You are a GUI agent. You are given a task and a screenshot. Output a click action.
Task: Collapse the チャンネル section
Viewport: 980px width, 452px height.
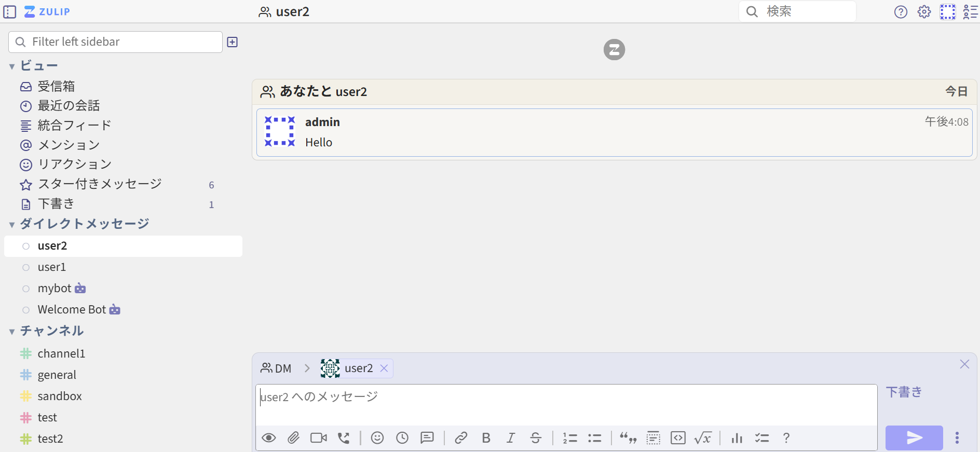point(12,332)
